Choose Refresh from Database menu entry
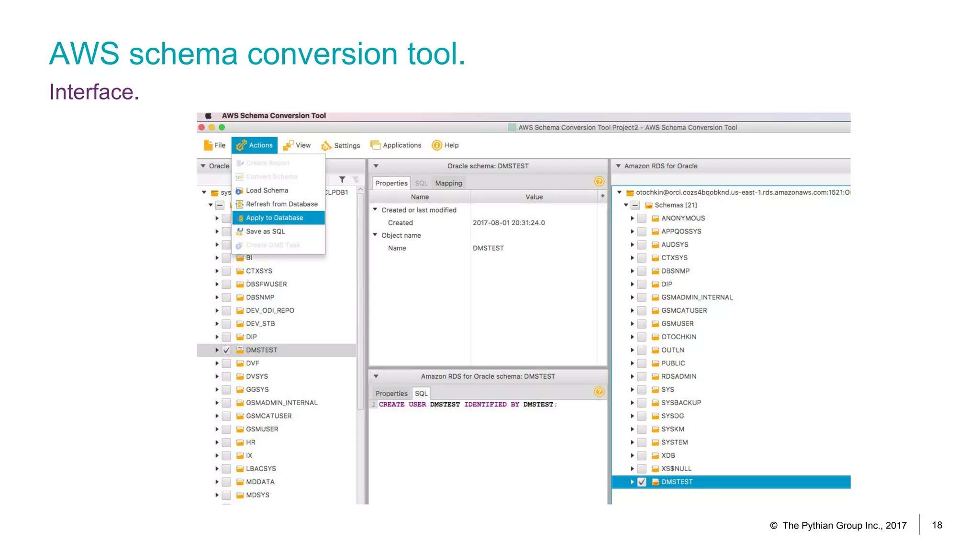The image size is (980, 551). [x=278, y=204]
